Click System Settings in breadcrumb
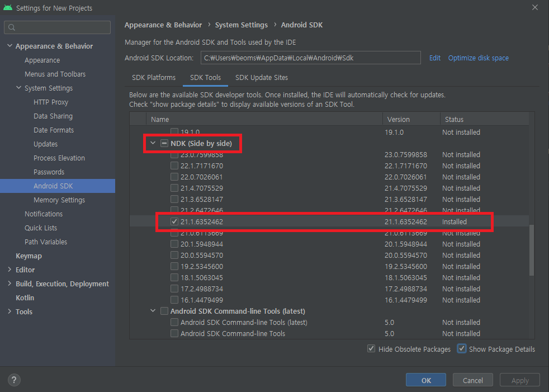This screenshot has height=392, width=549. (x=242, y=25)
